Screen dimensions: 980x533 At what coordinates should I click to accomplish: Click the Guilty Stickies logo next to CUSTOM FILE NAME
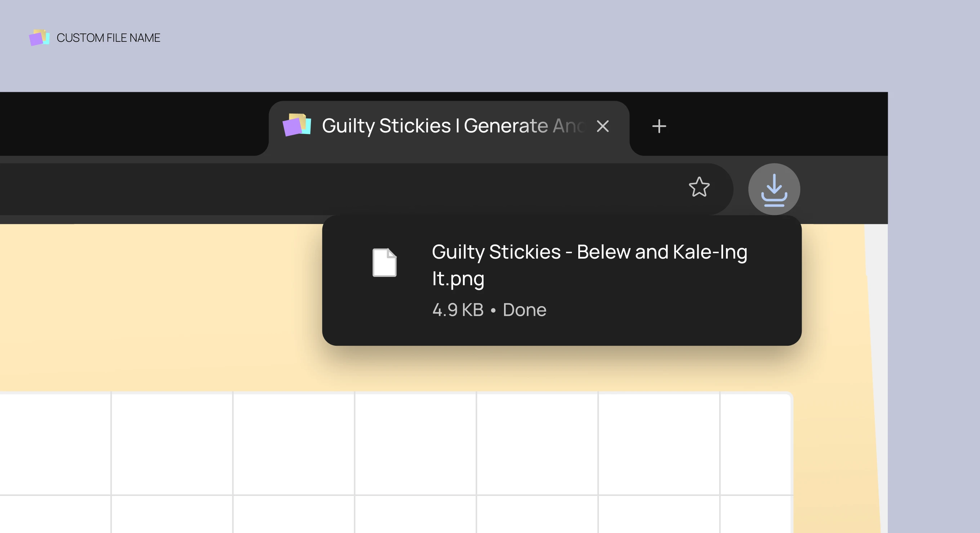click(39, 38)
